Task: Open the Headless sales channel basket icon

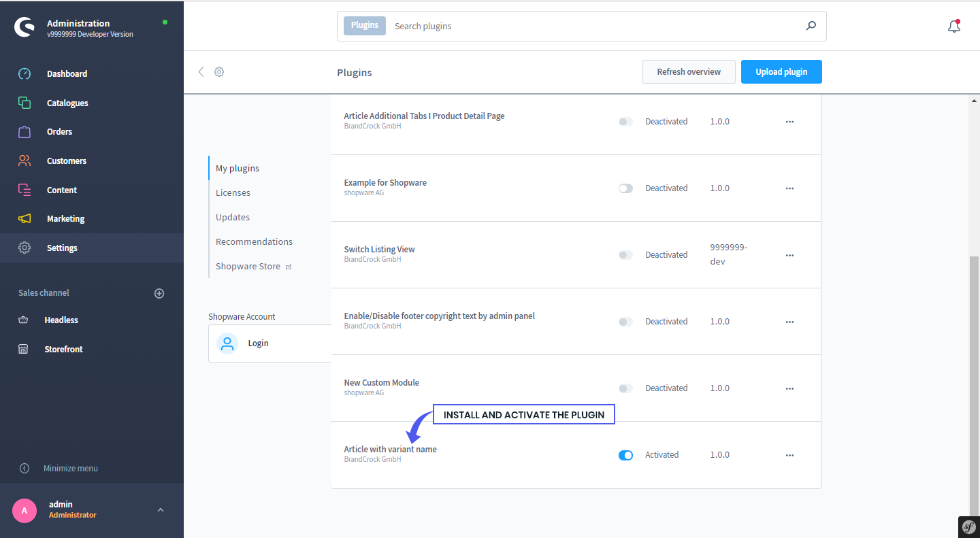Action: (x=23, y=320)
